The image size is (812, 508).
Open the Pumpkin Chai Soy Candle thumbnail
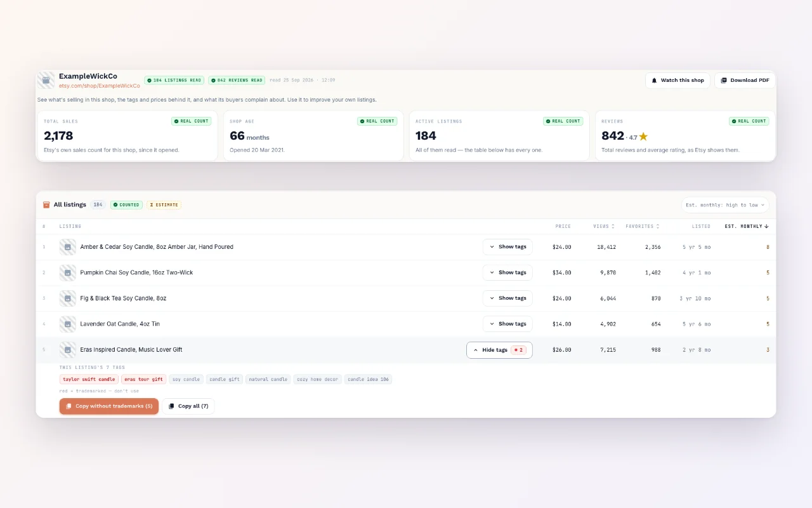68,272
